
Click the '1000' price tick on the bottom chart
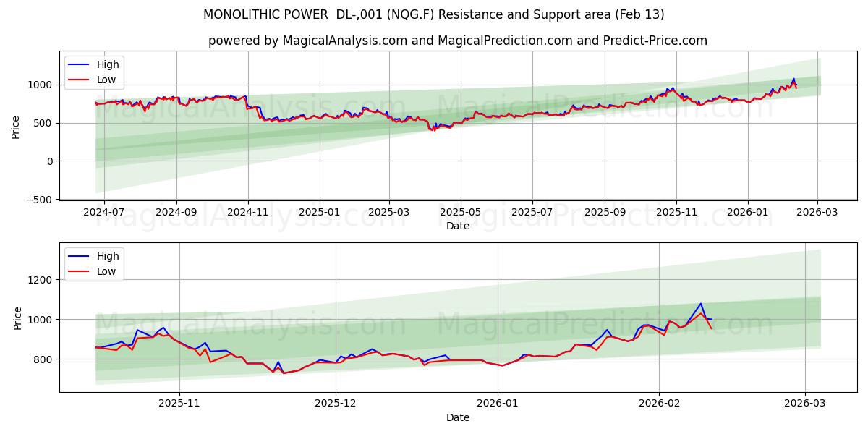42,320
